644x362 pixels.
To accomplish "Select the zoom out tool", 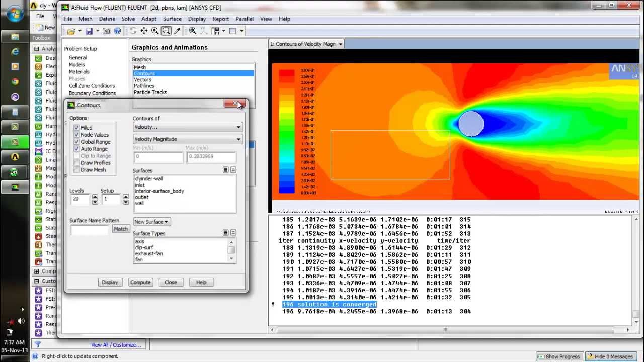I will tap(155, 31).
